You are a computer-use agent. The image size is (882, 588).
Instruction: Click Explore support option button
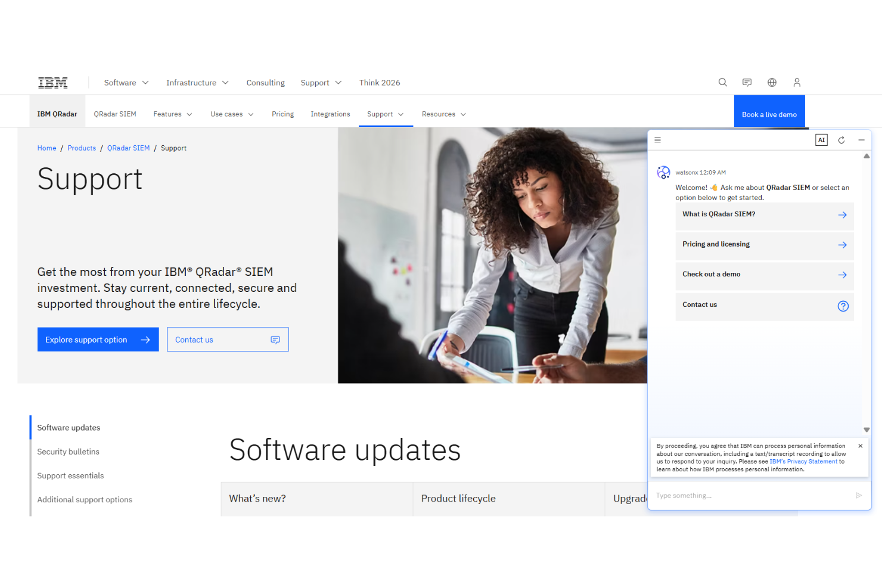pyautogui.click(x=98, y=340)
